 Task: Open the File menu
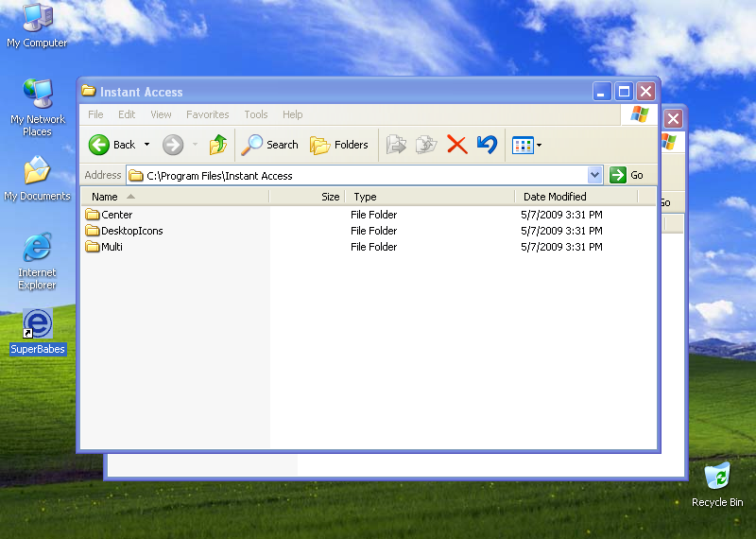click(x=95, y=114)
